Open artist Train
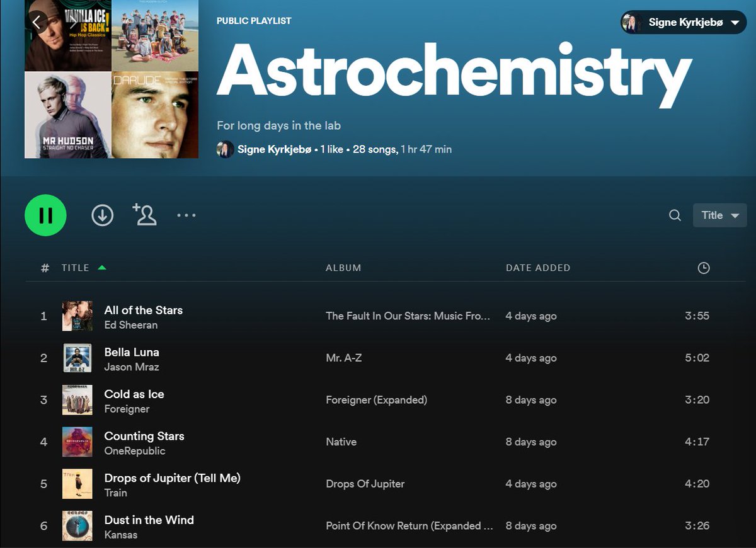This screenshot has height=548, width=756. tap(116, 493)
